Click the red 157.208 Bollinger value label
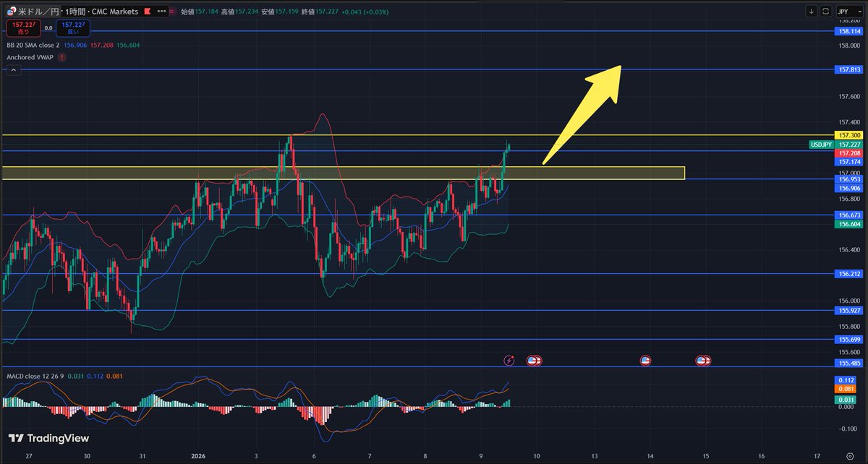 pos(848,154)
